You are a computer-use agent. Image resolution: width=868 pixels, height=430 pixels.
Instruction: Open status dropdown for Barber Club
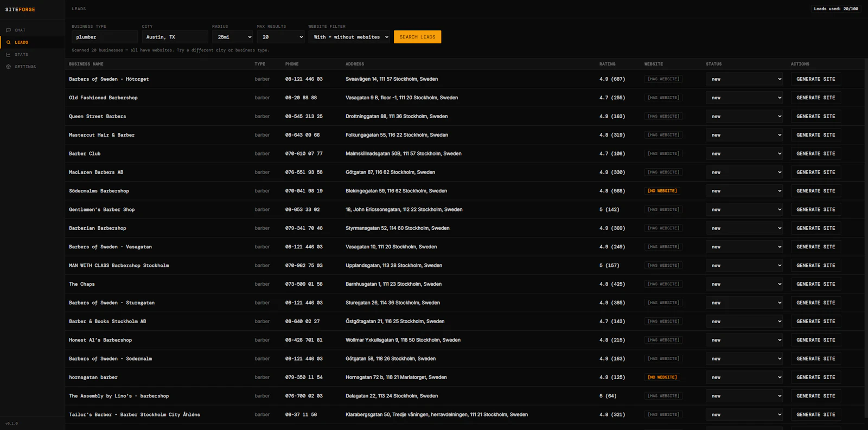pos(744,153)
